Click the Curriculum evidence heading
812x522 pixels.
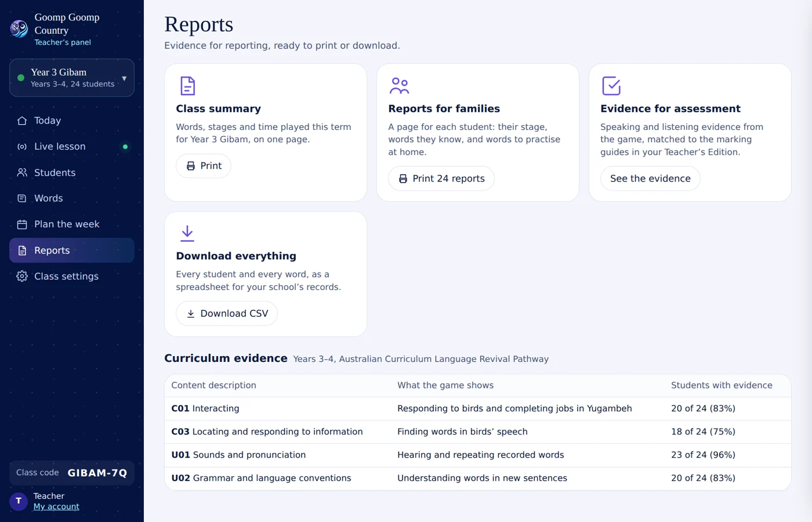[226, 358]
